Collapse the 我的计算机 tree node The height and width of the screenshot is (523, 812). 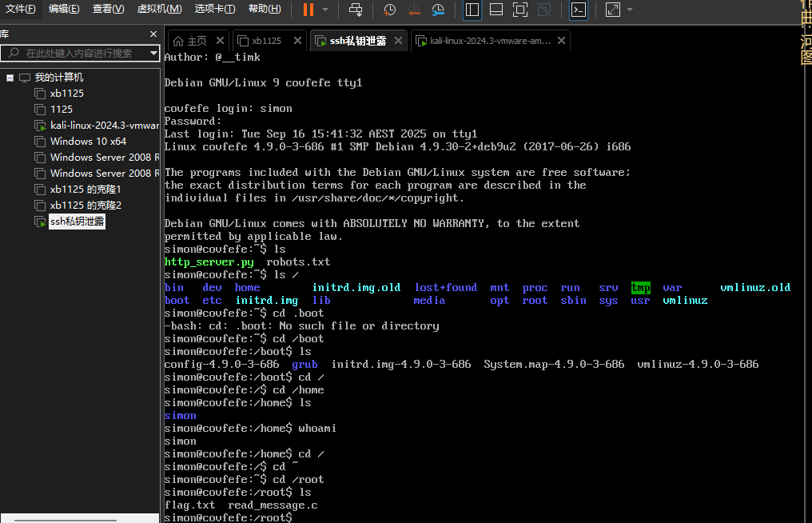pos(10,78)
